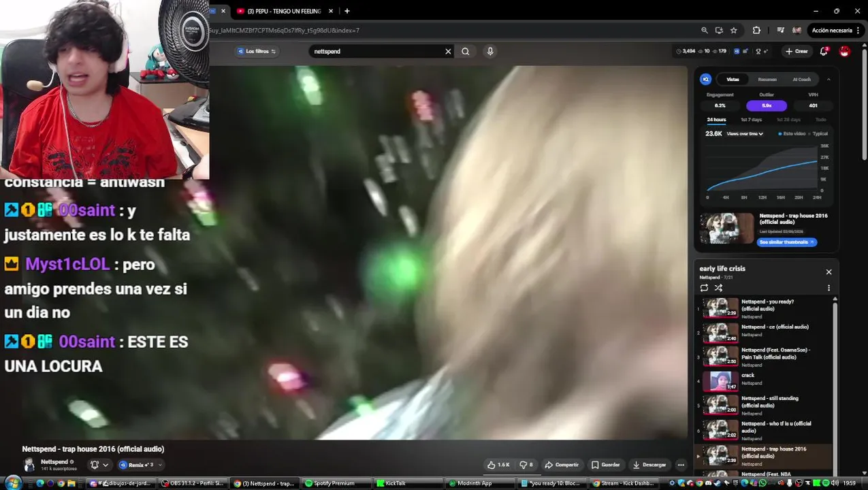Screen dimensions: 868x490
Task: Switch to Modrinth App taskbar item
Action: [x=479, y=483]
